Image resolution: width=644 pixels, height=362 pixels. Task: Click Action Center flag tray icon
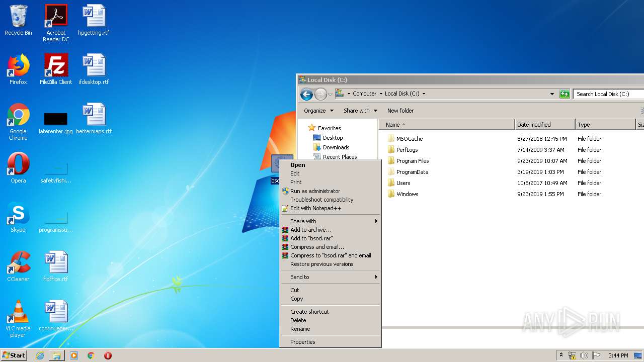click(x=596, y=355)
